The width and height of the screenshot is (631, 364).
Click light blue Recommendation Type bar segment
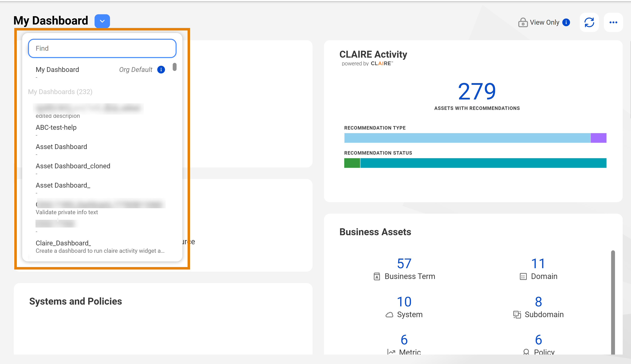click(x=467, y=138)
